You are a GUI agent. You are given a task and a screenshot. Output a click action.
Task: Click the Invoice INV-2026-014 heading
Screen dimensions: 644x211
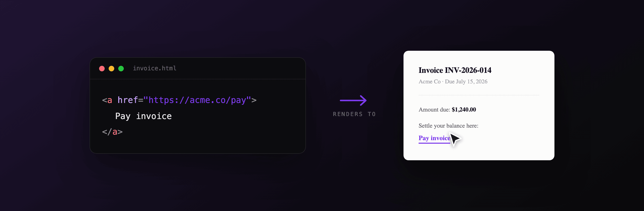tap(455, 70)
